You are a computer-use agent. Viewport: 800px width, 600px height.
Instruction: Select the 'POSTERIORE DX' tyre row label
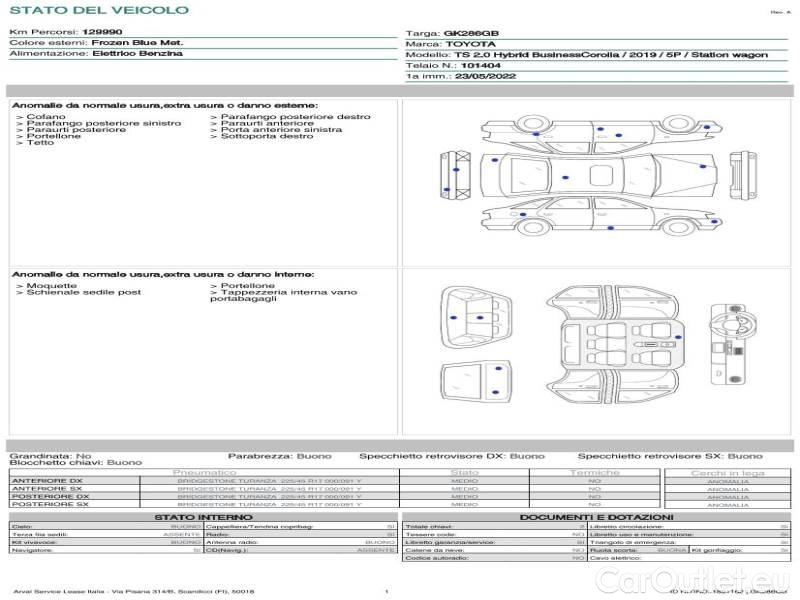(x=51, y=496)
